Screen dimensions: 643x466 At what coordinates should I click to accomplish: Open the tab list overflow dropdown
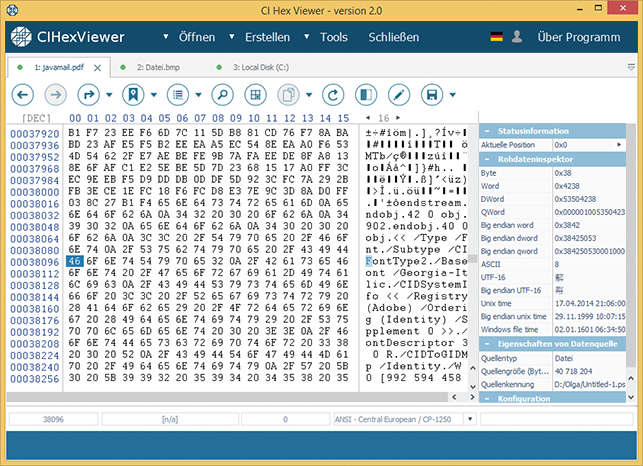(631, 67)
